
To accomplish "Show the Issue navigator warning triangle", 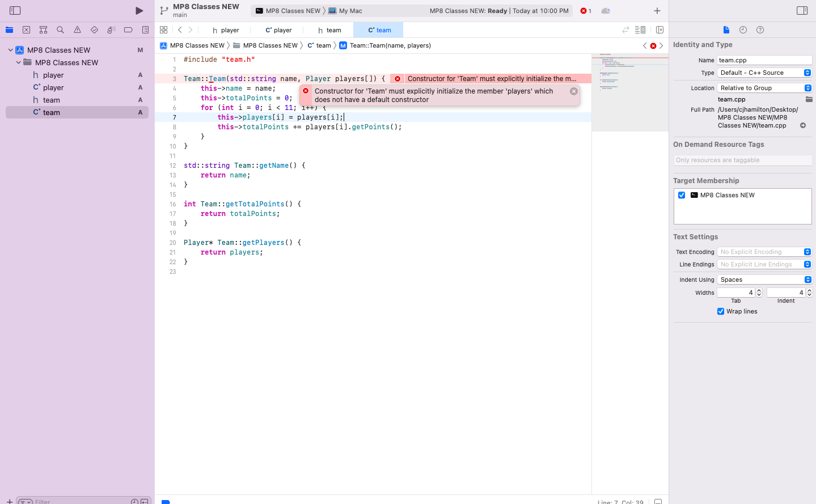I will (77, 29).
